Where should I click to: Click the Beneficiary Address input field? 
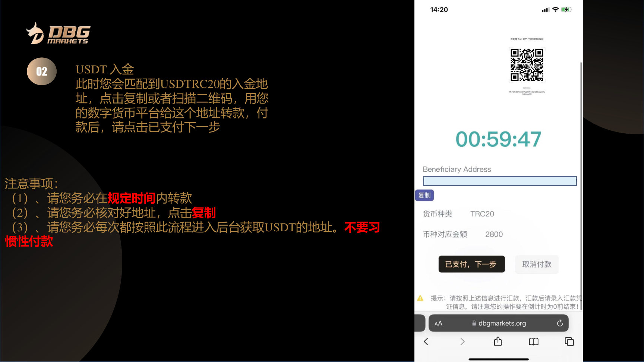pos(500,181)
